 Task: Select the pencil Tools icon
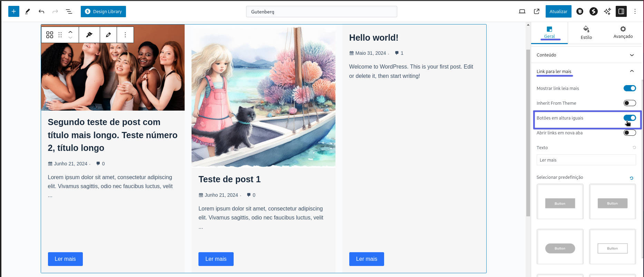28,11
